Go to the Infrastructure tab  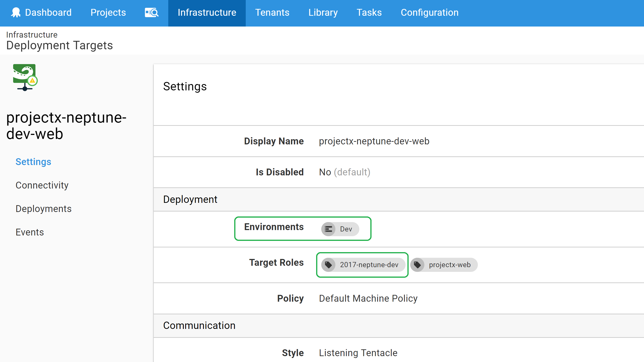(x=207, y=12)
